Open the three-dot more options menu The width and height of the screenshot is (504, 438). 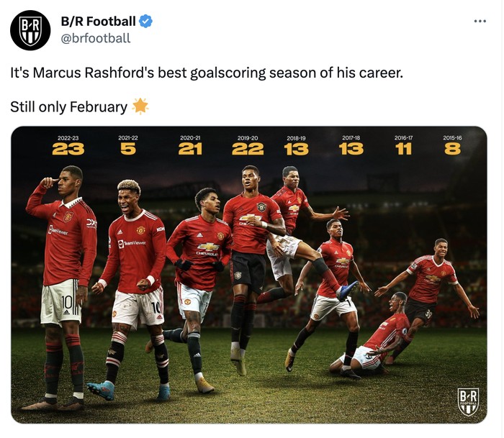pos(480,21)
